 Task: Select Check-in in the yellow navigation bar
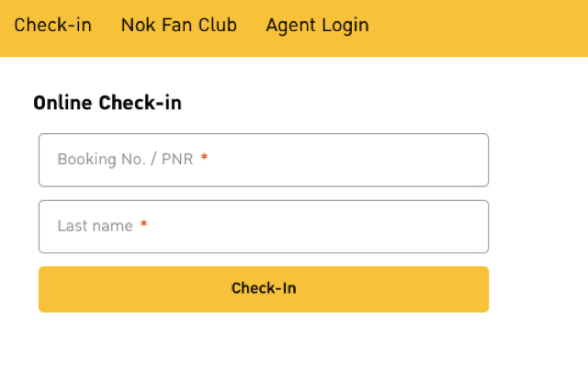click(53, 26)
